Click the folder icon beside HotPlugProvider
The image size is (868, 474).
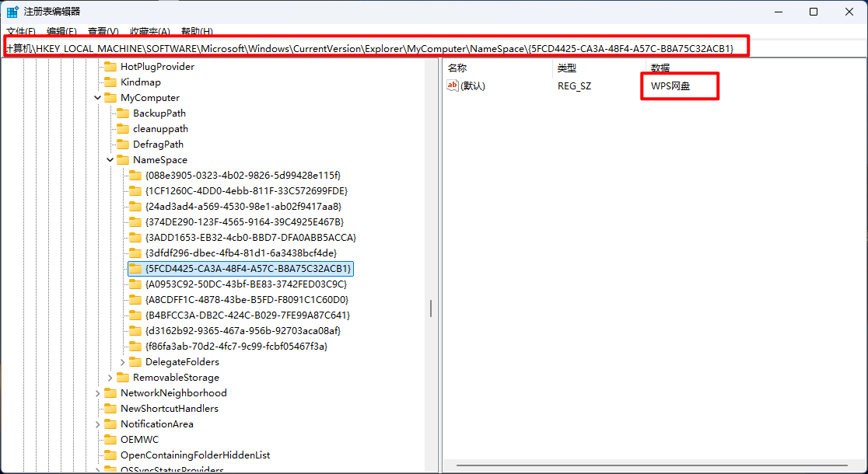[x=110, y=67]
